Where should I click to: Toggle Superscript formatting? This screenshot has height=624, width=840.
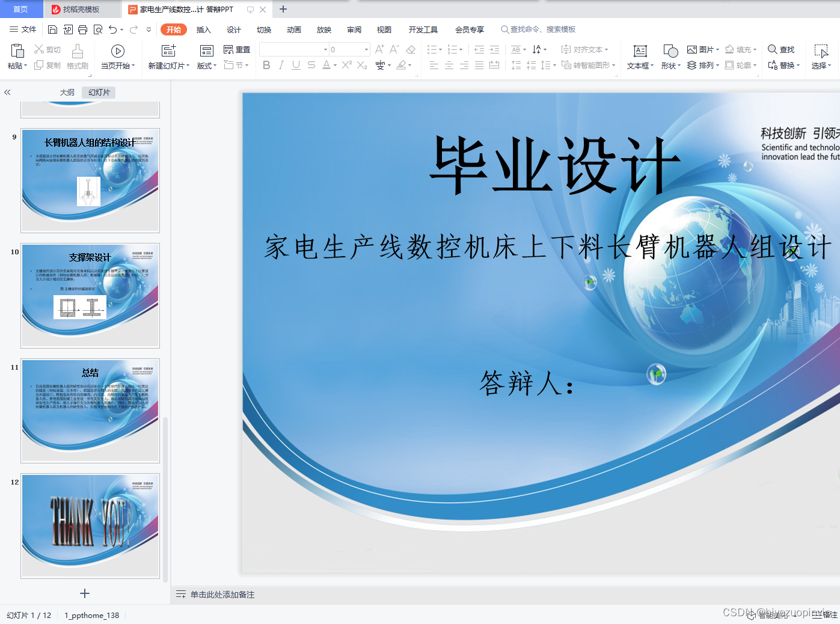point(347,65)
